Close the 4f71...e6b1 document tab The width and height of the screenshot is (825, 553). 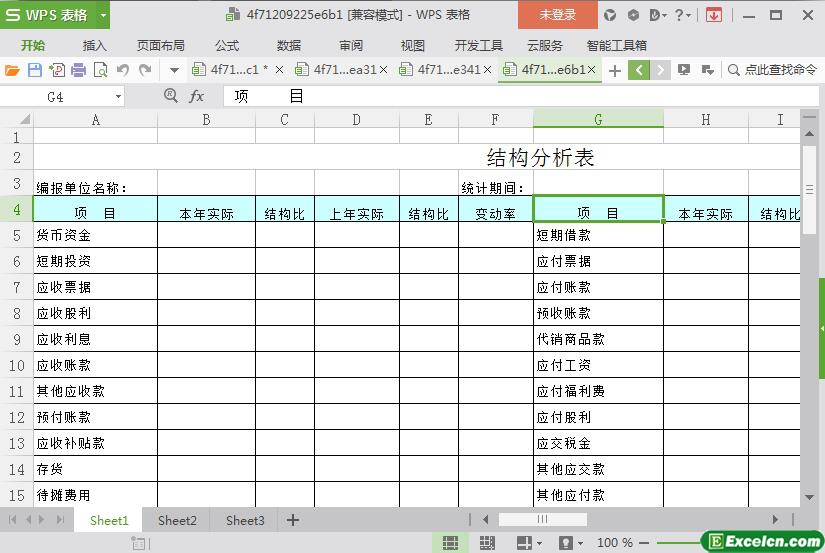tap(591, 69)
